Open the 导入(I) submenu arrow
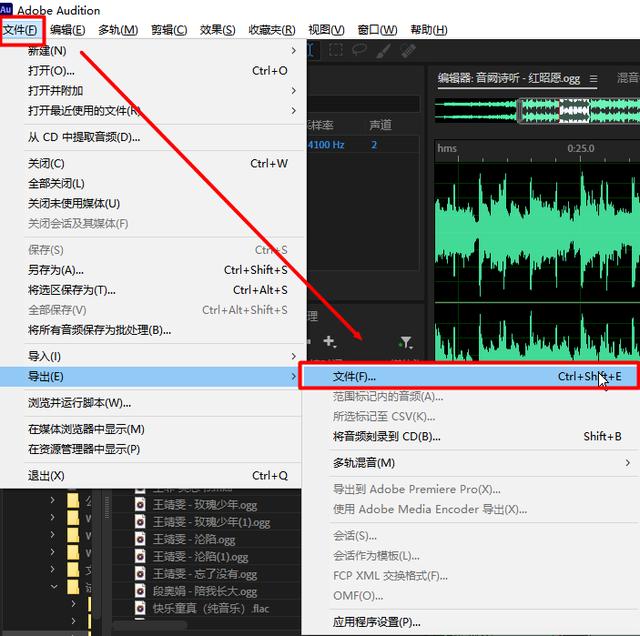Viewport: 640px width, 636px height. [x=293, y=356]
